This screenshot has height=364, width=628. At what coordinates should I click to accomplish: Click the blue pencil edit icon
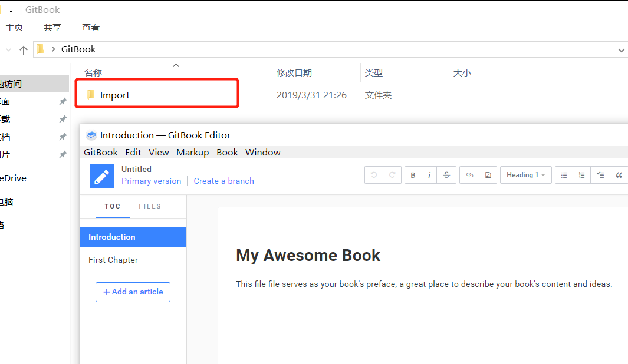pos(102,176)
